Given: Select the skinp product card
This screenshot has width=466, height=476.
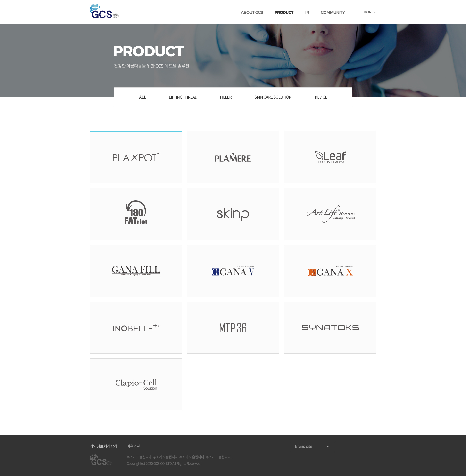Looking at the screenshot, I should (233, 214).
